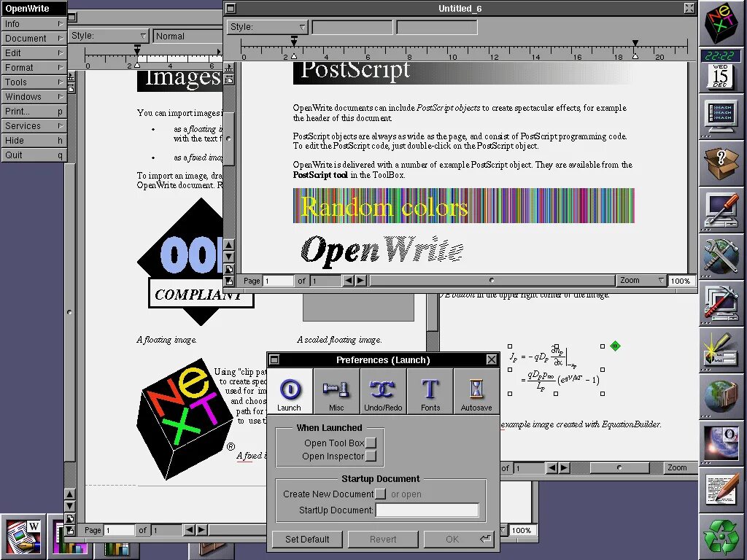Switch to the Fonts preferences tab
The height and width of the screenshot is (560, 747).
[430, 392]
